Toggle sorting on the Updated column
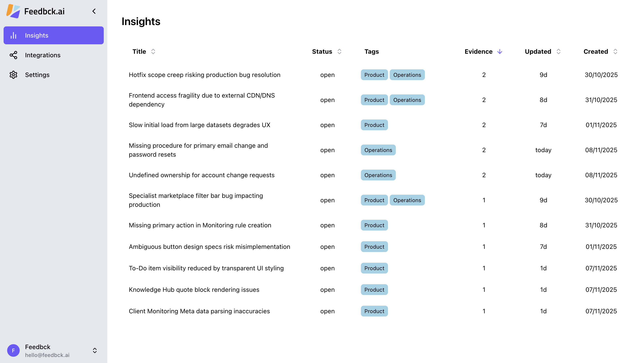644x363 pixels. [558, 51]
